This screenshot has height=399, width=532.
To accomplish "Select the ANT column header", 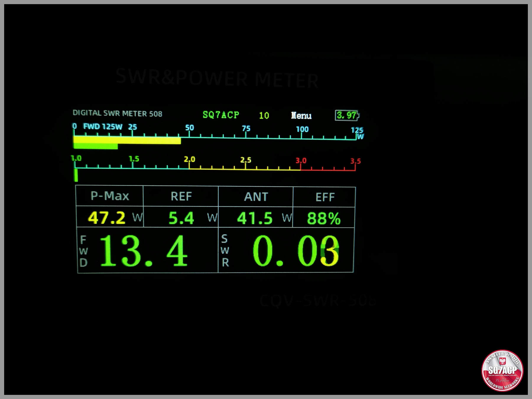I will (x=256, y=197).
